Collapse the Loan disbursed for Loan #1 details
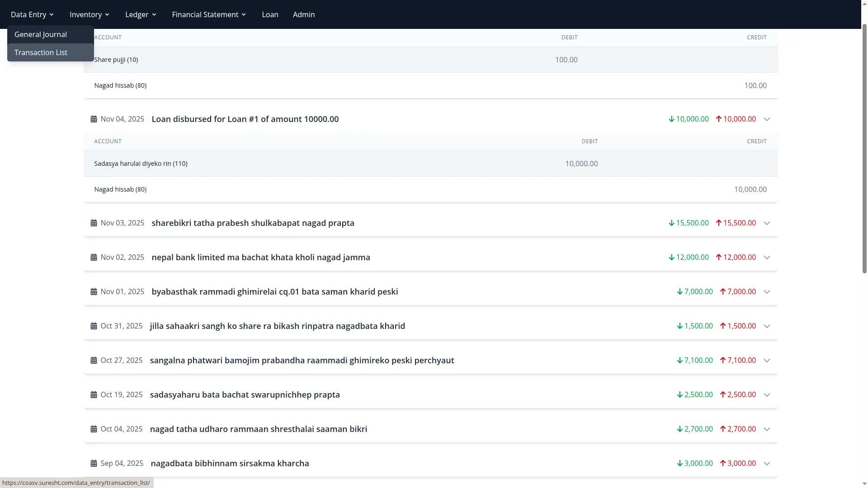This screenshot has height=488, width=868. 767,119
